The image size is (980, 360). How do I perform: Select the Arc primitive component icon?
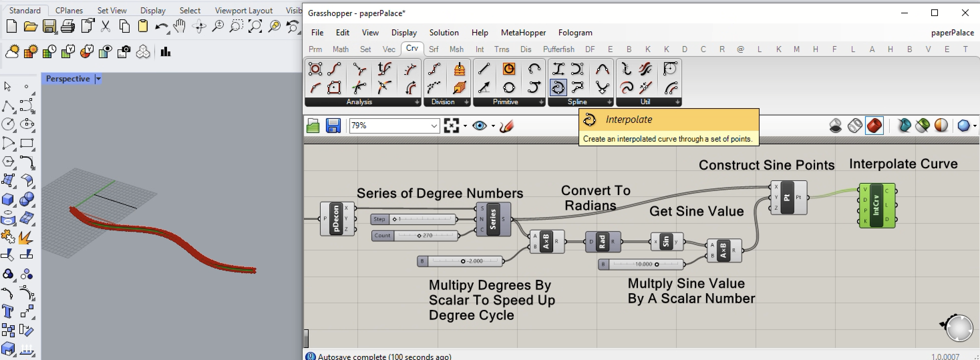(x=534, y=69)
